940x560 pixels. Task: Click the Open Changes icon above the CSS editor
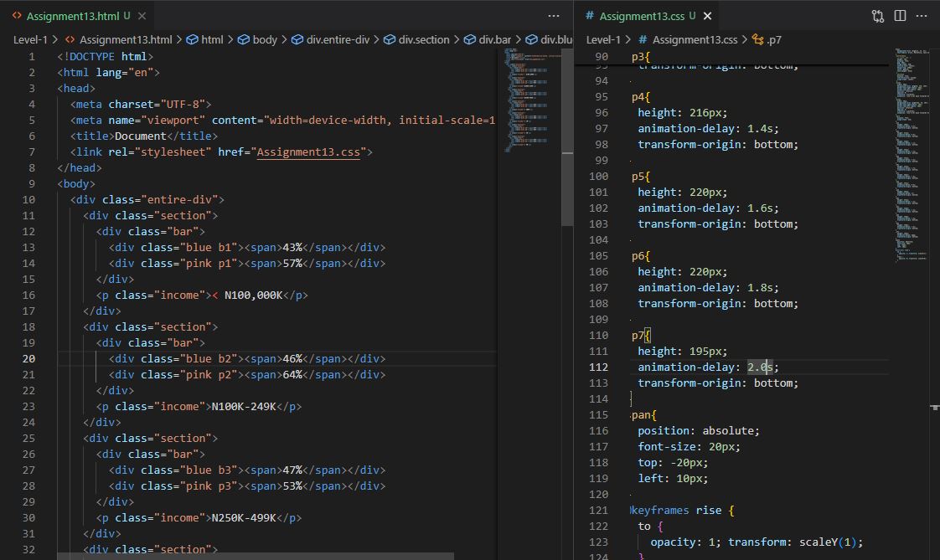[x=877, y=16]
